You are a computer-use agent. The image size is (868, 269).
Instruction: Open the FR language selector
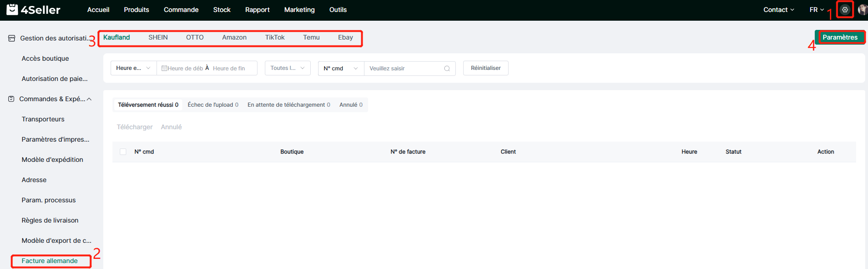tap(816, 10)
